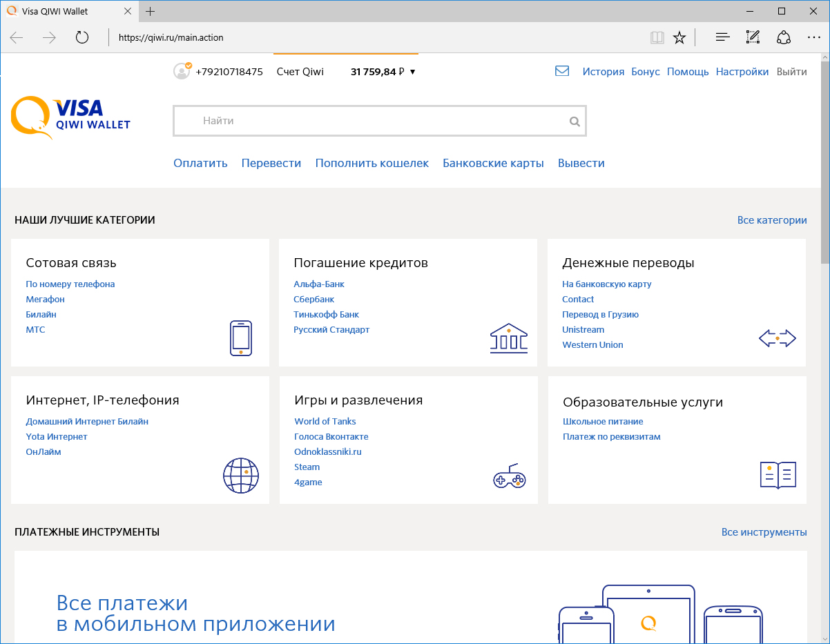
Task: Make a web note pen icon
Action: [x=753, y=37]
